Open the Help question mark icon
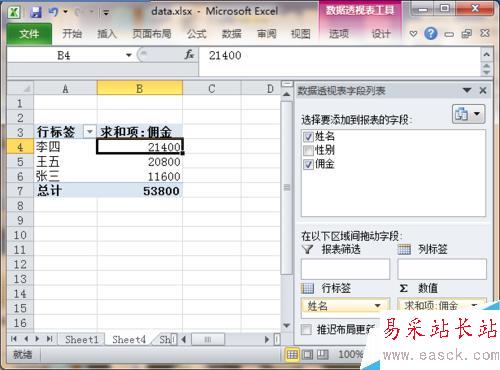 click(431, 34)
